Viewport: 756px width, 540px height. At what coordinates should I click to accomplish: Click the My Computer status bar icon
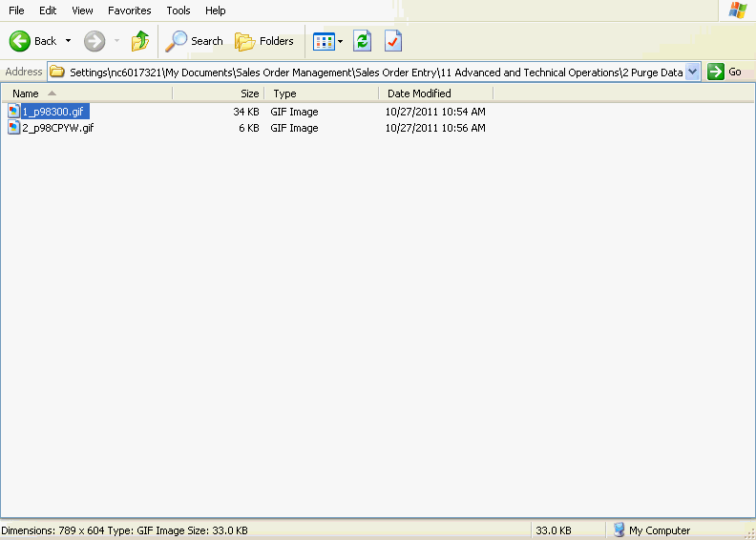tap(619, 530)
